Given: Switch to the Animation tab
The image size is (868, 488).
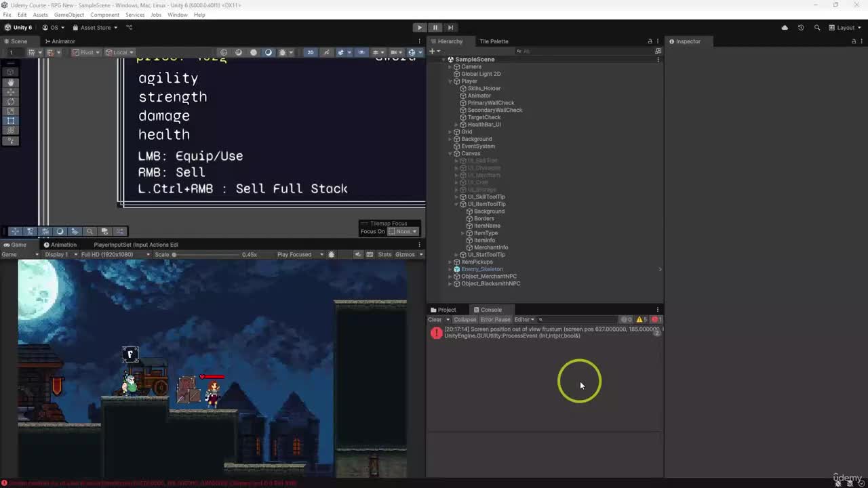Looking at the screenshot, I should (60, 245).
